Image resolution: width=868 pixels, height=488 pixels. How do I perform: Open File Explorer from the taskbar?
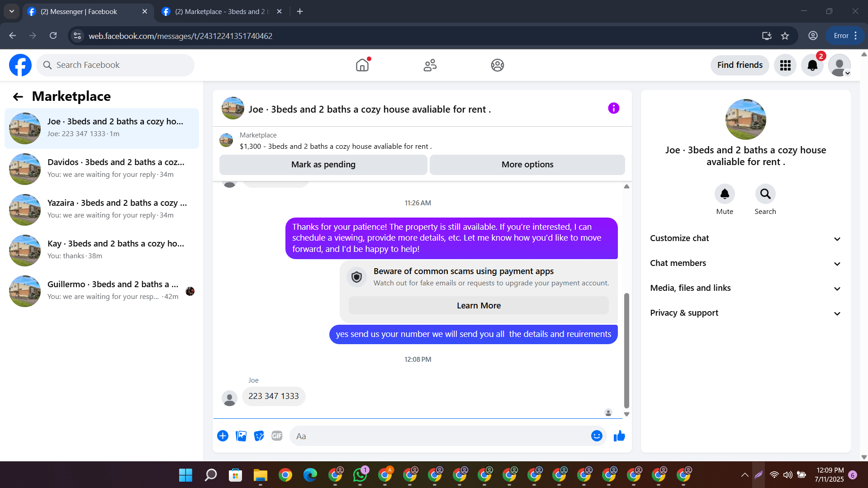[260, 475]
